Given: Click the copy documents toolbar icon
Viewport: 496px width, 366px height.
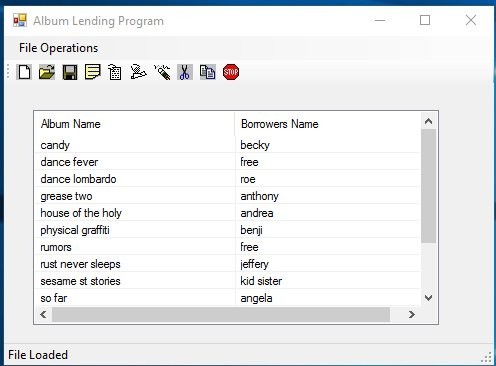Looking at the screenshot, I should (208, 72).
